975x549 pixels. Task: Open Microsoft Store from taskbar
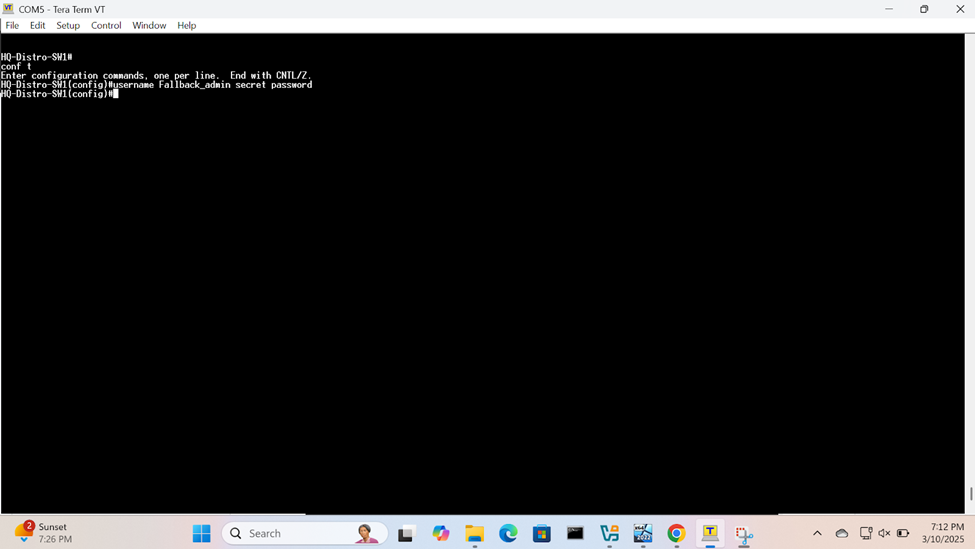click(542, 533)
